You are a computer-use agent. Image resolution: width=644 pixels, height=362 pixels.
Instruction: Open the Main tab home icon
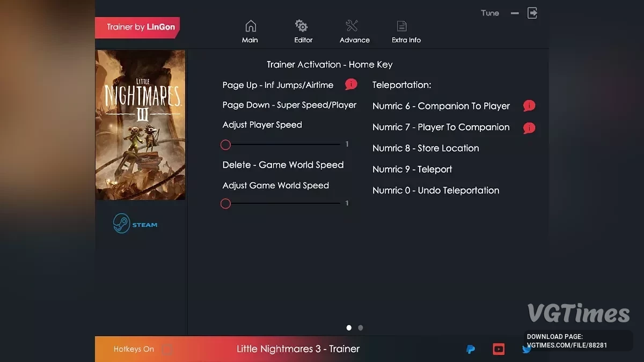tap(250, 26)
